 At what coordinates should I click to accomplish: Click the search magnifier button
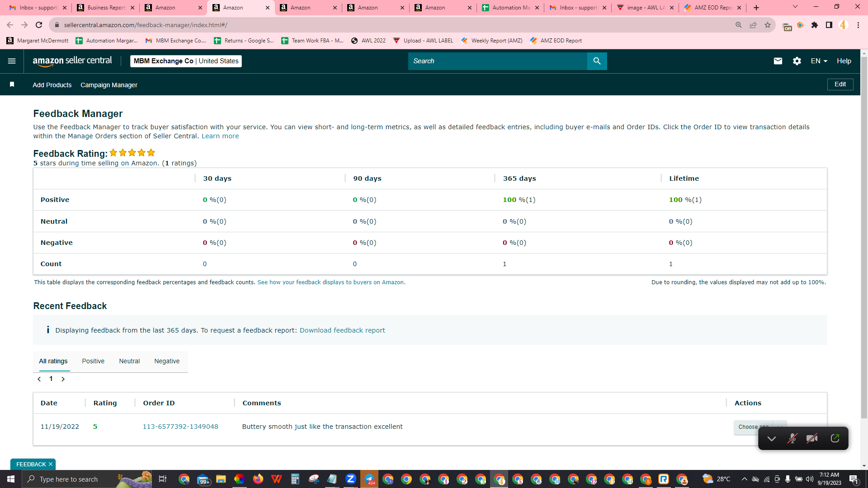click(x=597, y=61)
